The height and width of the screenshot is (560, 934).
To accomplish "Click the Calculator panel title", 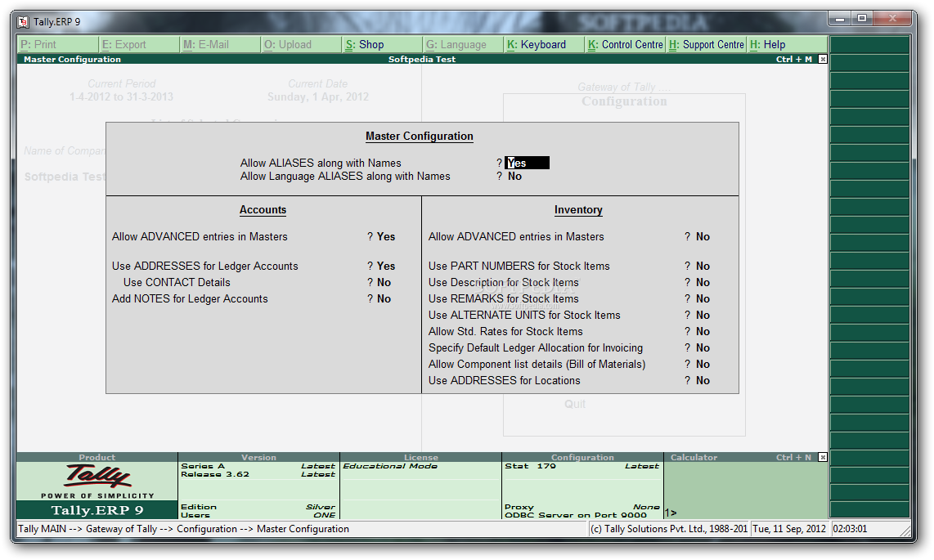I will tap(694, 458).
